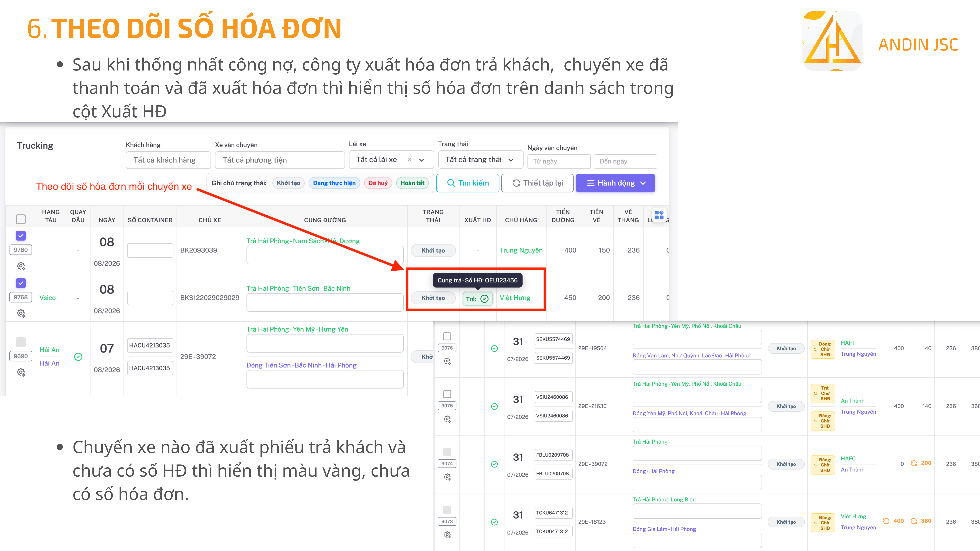Click the first HACU4213035 container field

(x=150, y=345)
